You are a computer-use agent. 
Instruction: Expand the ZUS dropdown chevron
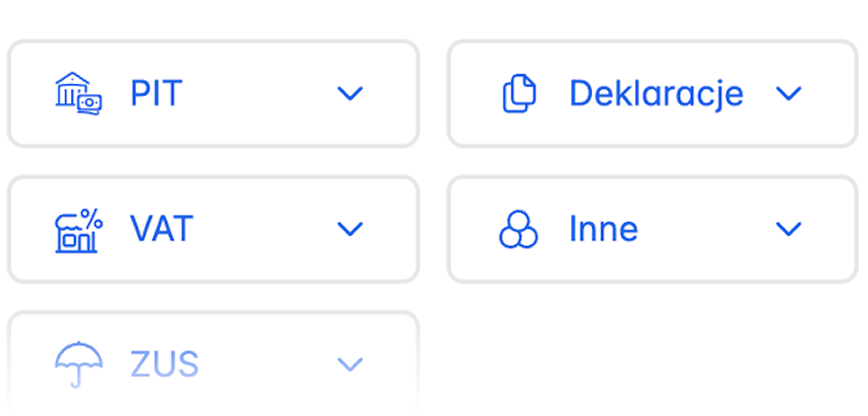tap(350, 364)
